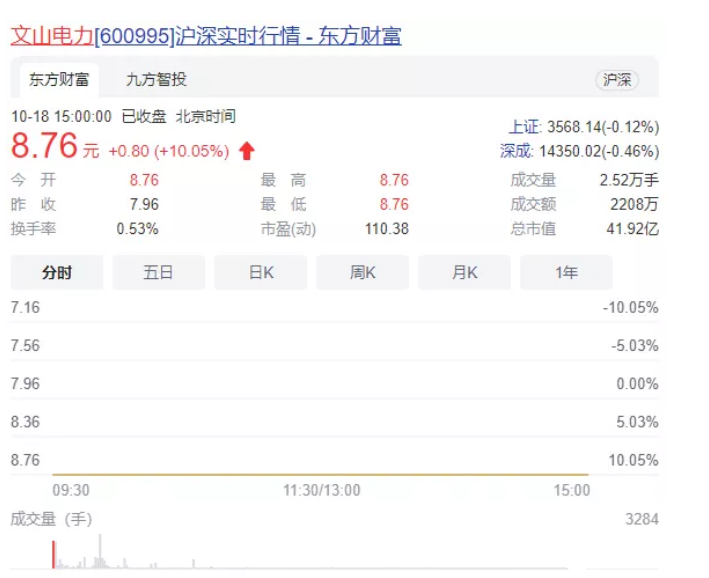Click the timestamp 10-18 15:00:00
Viewport: 709px width, 578px height.
[61, 117]
